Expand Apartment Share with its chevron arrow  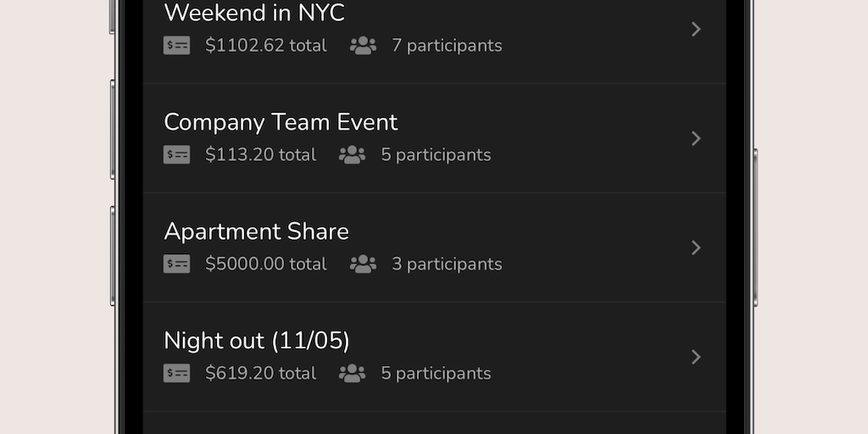(x=696, y=248)
